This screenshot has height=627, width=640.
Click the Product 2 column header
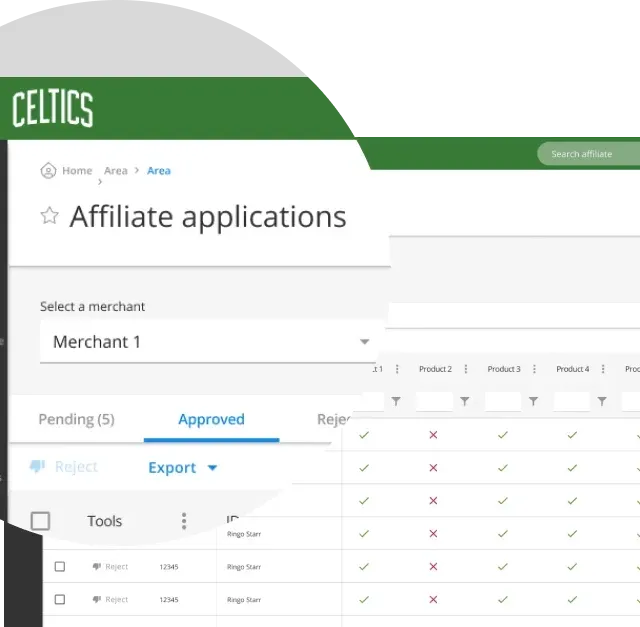(435, 369)
